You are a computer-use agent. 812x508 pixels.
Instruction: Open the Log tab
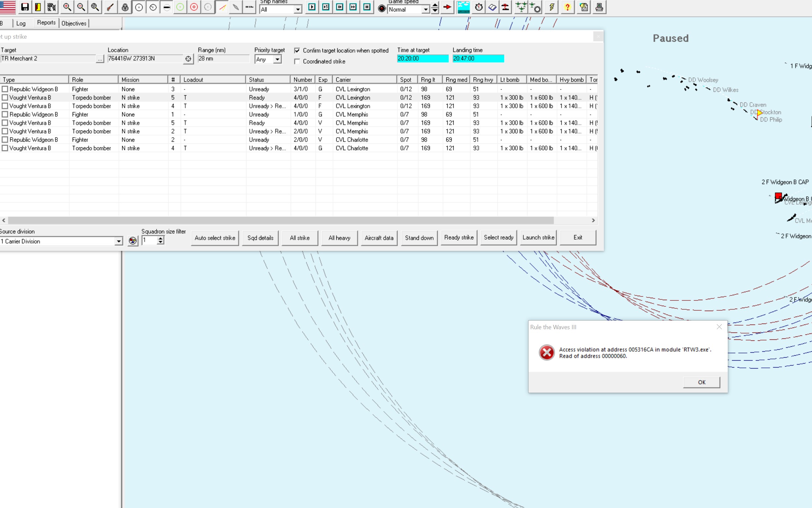point(21,23)
